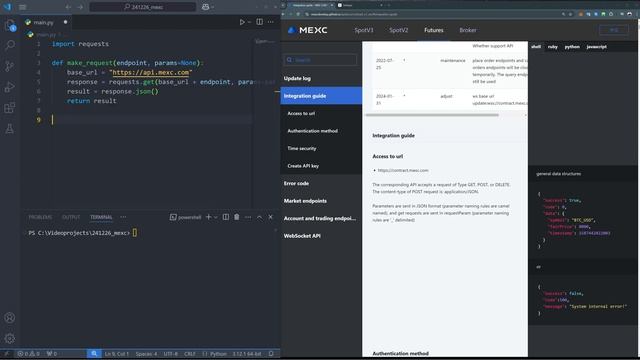
Task: Open the Copilot chat icon
Action: [x=205, y=7]
